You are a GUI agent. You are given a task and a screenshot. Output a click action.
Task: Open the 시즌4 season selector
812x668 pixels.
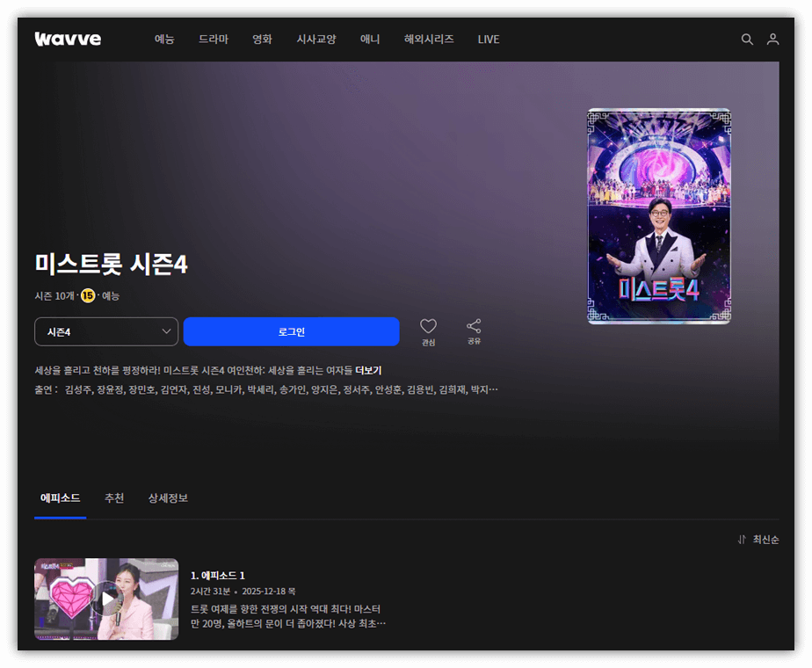click(105, 331)
